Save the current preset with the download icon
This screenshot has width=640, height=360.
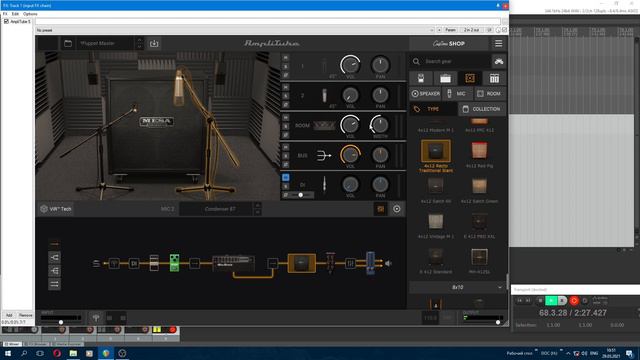click(x=154, y=43)
